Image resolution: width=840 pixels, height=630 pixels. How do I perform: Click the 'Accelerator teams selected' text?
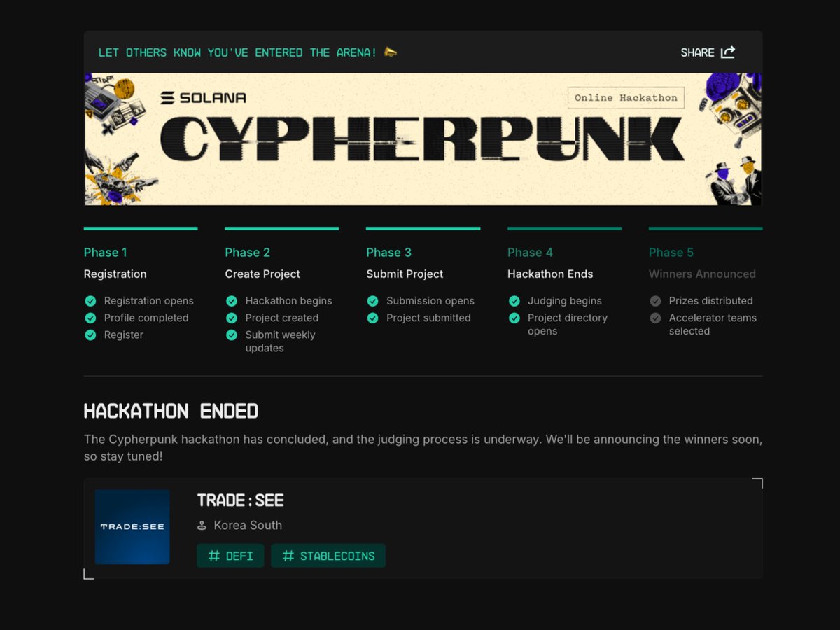pos(713,325)
